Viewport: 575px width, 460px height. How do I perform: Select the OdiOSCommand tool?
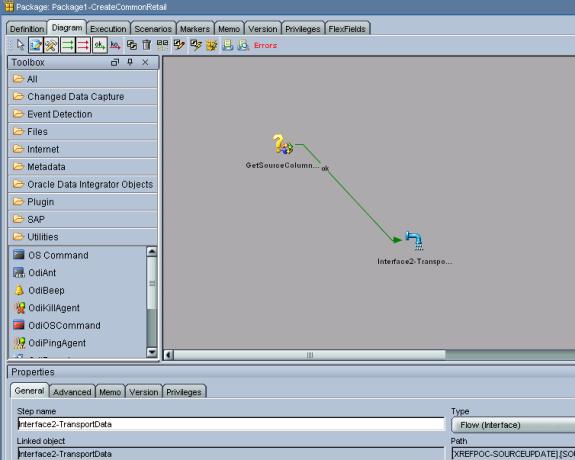coord(57,325)
